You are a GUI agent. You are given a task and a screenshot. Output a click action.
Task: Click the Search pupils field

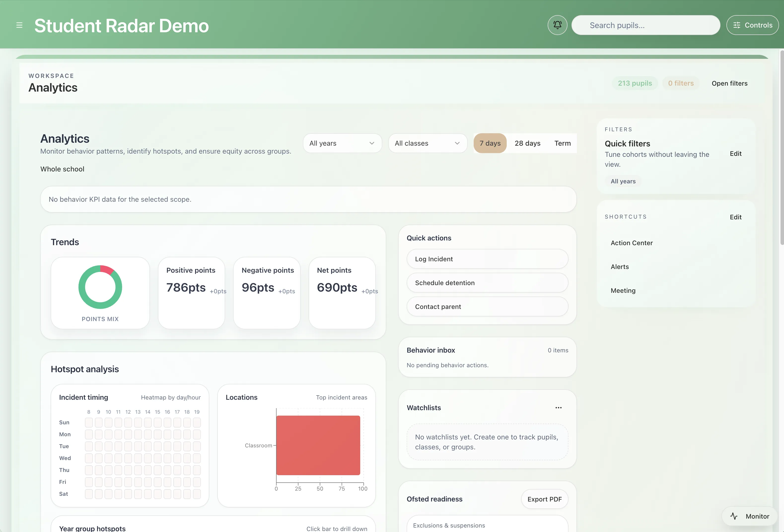coord(645,25)
